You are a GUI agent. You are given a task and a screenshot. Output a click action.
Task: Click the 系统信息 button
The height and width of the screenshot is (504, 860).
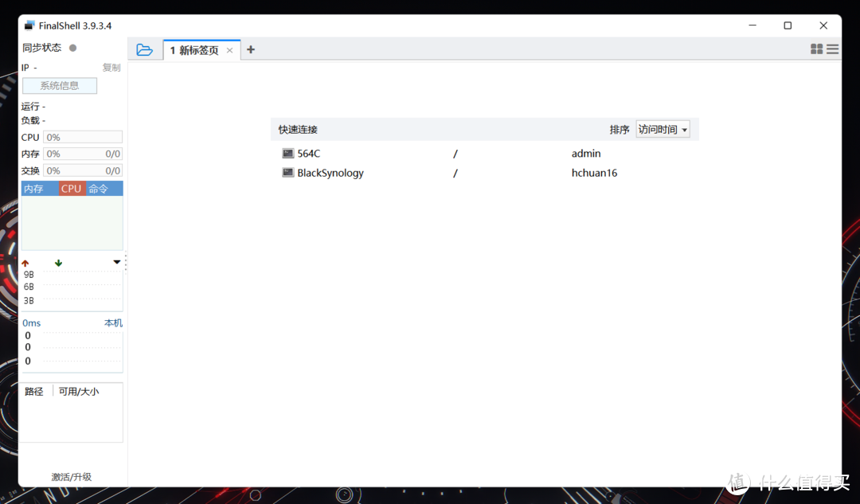[x=60, y=86]
